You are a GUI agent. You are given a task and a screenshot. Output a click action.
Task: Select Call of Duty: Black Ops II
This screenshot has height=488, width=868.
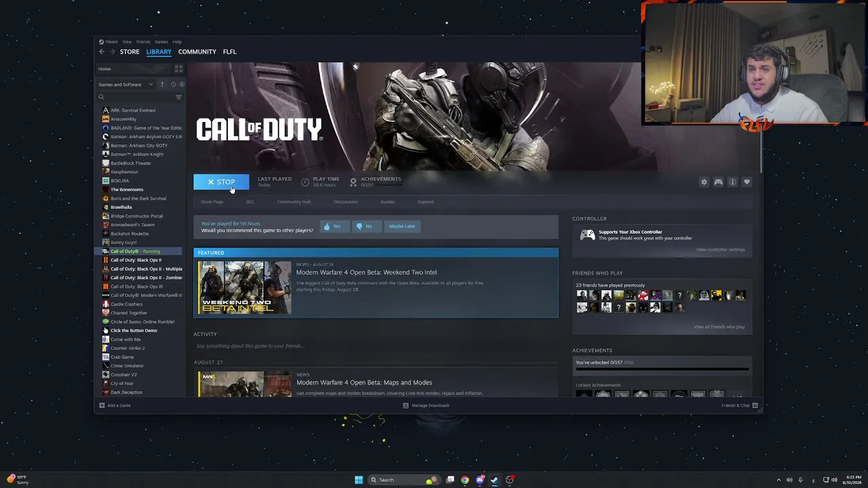(x=136, y=260)
